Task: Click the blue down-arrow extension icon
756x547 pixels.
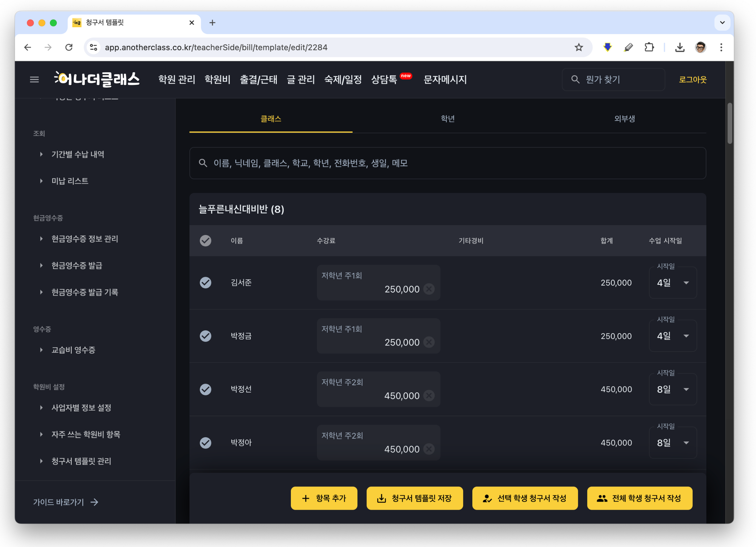Action: pos(607,47)
